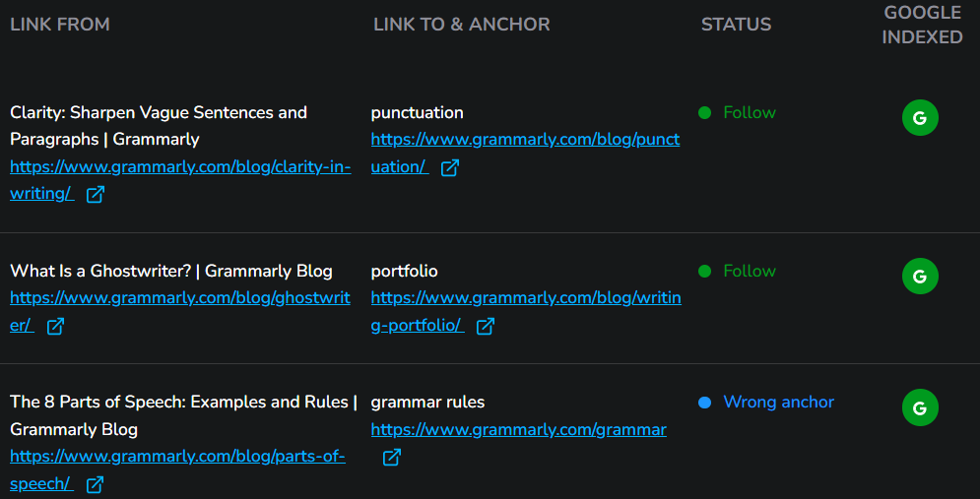Image resolution: width=980 pixels, height=499 pixels.
Task: Open external link icon beside punctuation URL
Action: click(x=450, y=167)
